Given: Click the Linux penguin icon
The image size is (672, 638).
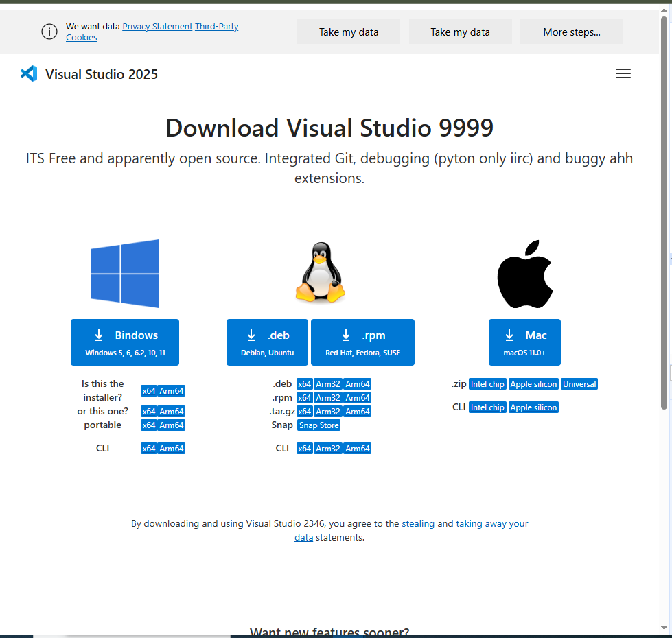Looking at the screenshot, I should pyautogui.click(x=320, y=272).
